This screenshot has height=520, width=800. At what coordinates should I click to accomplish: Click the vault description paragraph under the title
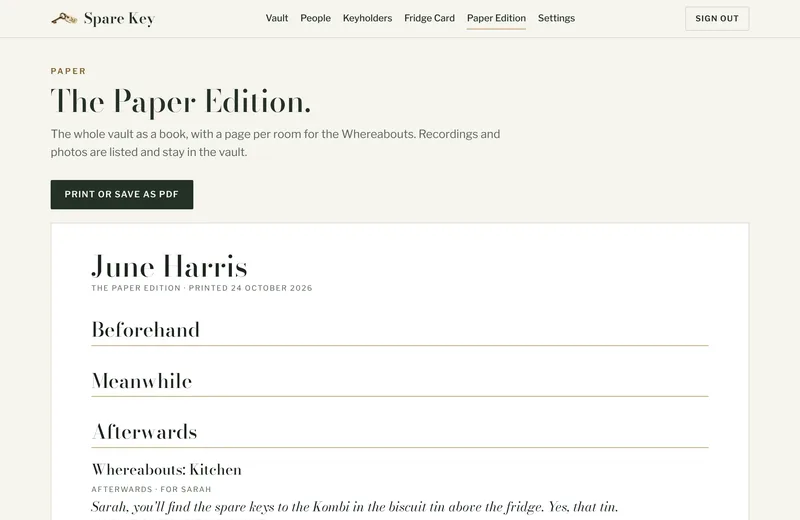point(276,143)
